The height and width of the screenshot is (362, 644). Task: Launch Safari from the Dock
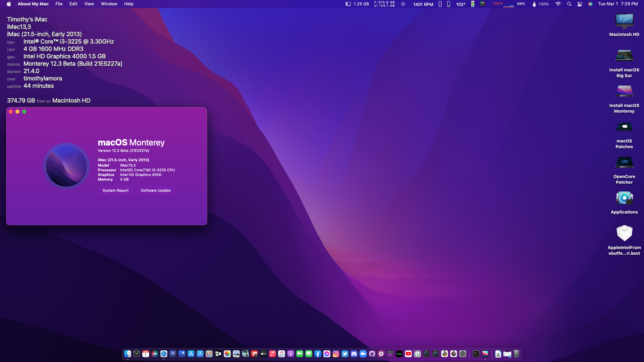pos(164,354)
